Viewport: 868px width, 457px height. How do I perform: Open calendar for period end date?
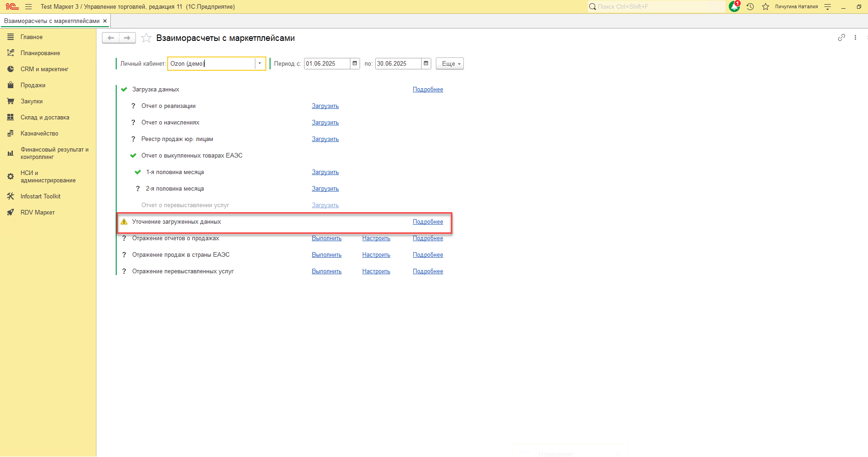426,63
